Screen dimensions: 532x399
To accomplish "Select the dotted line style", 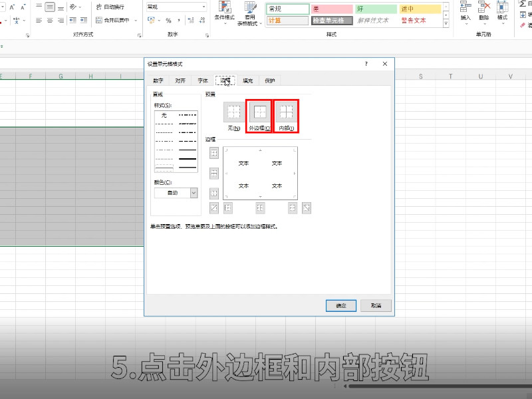I will [164, 132].
